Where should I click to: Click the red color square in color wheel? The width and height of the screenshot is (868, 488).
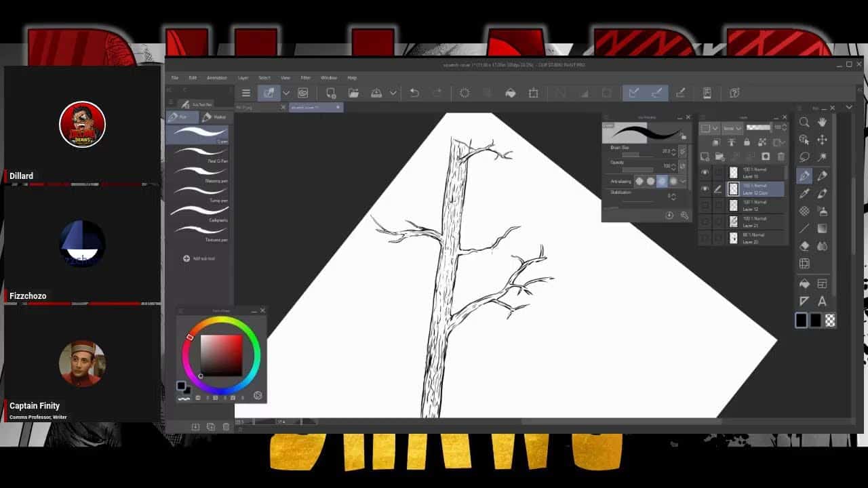(221, 355)
